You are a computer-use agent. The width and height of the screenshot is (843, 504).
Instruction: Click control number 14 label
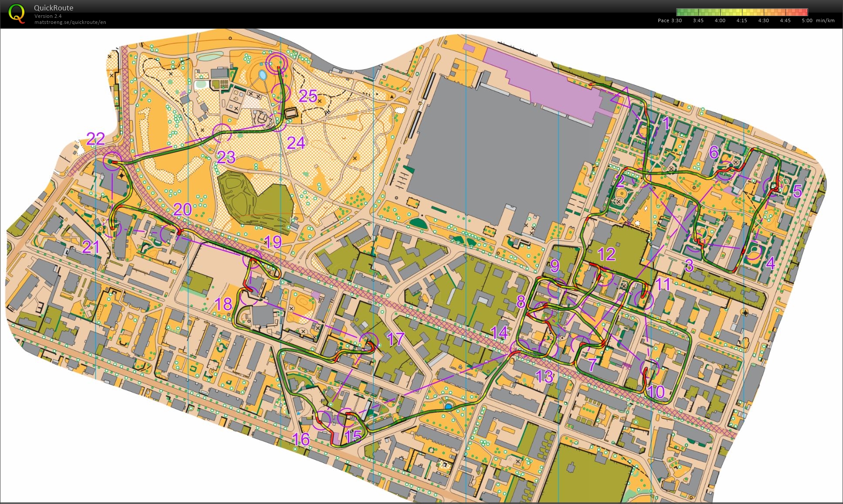pyautogui.click(x=499, y=333)
